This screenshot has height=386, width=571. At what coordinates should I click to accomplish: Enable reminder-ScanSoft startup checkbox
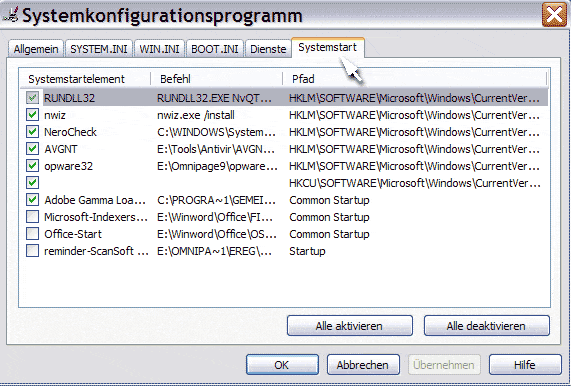coord(32,251)
